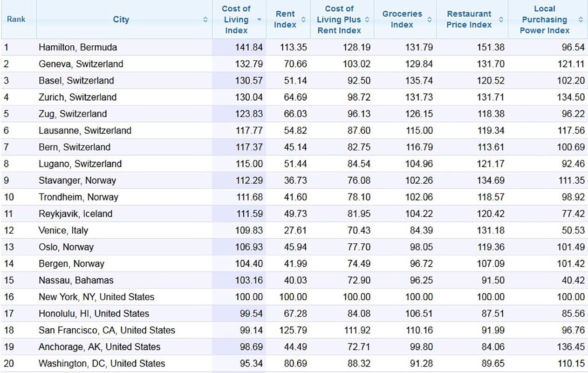Click the sort arrows in City column header
Image resolution: width=588 pixels, height=373 pixels.
[205, 20]
